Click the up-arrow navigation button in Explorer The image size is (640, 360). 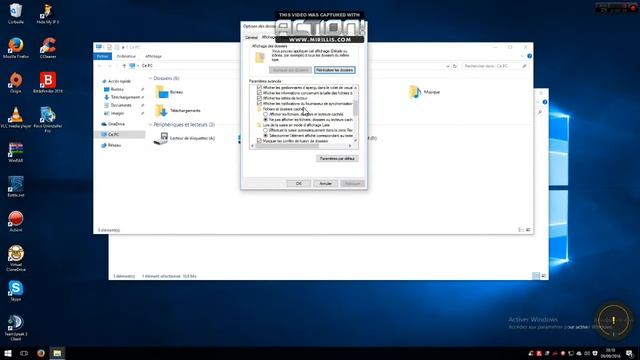(124, 66)
